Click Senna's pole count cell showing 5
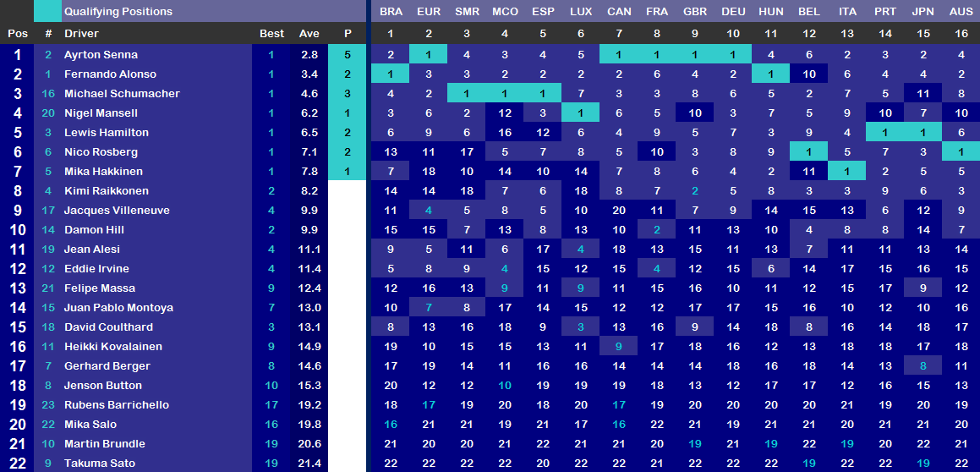This screenshot has width=980, height=472. point(348,55)
